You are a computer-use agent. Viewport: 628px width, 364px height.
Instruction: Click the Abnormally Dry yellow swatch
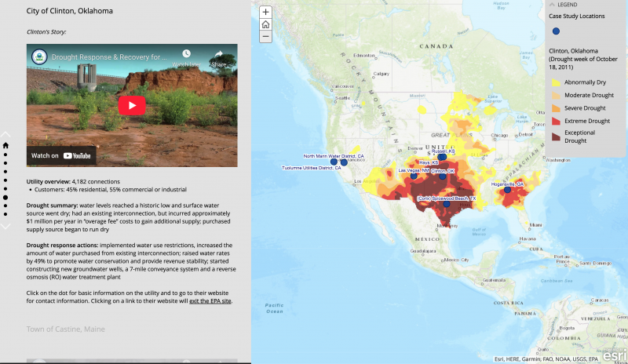point(556,82)
